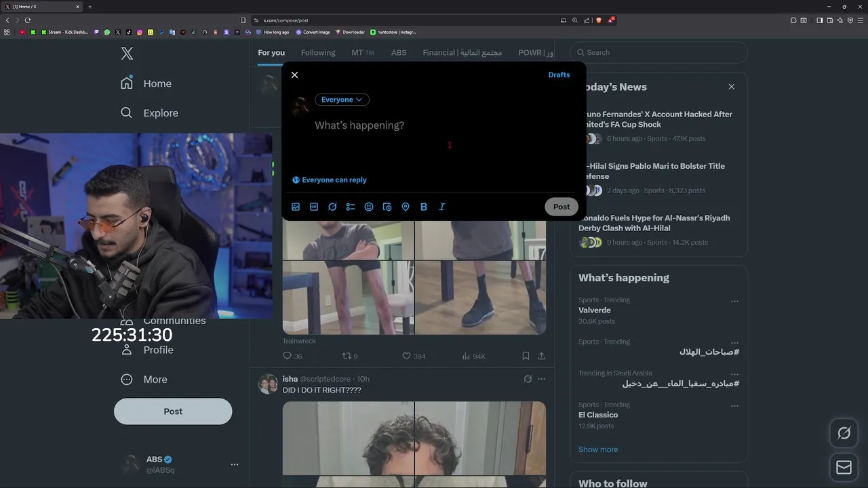
Task: Open the GIF picker in composer
Action: pyautogui.click(x=314, y=207)
